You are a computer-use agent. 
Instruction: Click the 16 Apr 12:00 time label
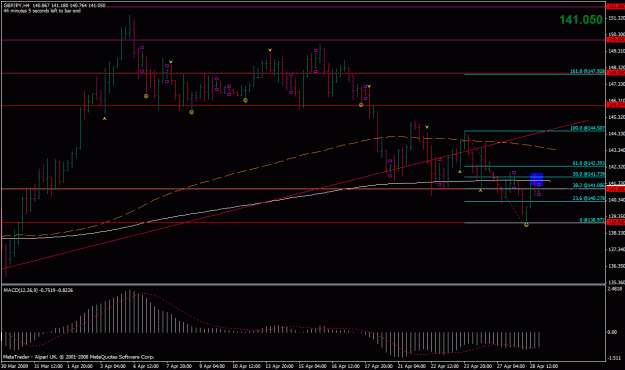point(346,366)
